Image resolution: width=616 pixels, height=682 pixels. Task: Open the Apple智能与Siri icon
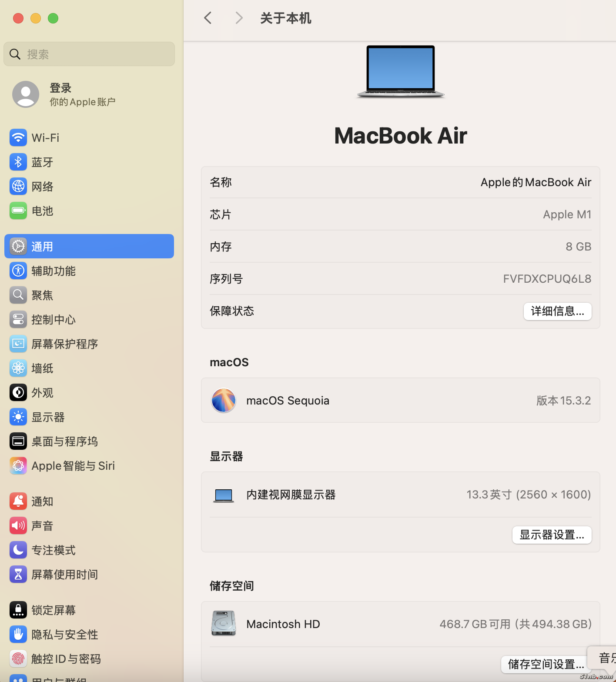coord(18,466)
